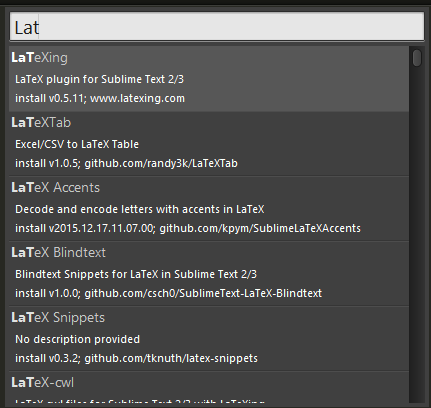Screen dimensions: 431x408
Task: Select the LaTeXing package entry
Action: coord(209,79)
